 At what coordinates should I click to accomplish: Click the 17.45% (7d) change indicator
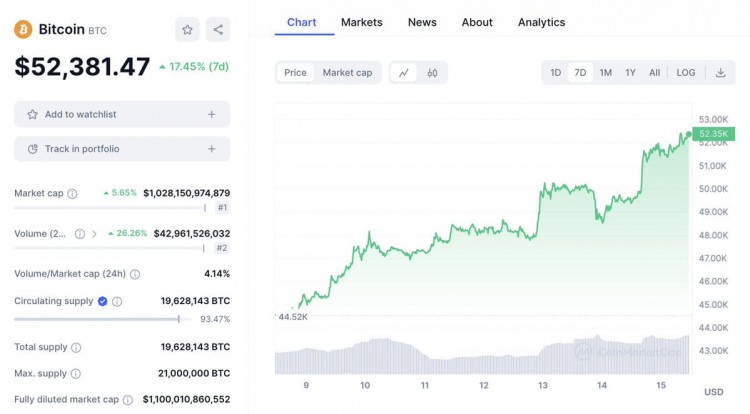tap(194, 66)
